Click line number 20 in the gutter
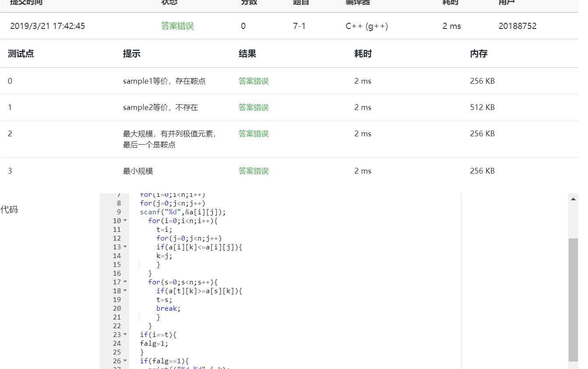 point(117,308)
